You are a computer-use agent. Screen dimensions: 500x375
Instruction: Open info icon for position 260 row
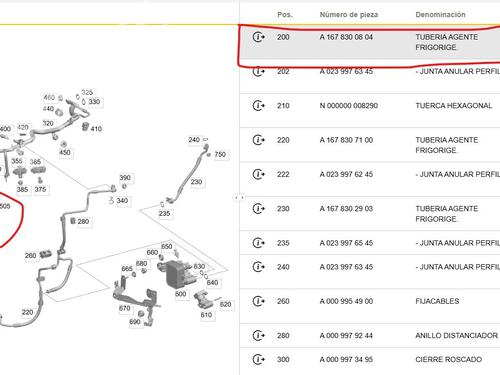pyautogui.click(x=259, y=301)
